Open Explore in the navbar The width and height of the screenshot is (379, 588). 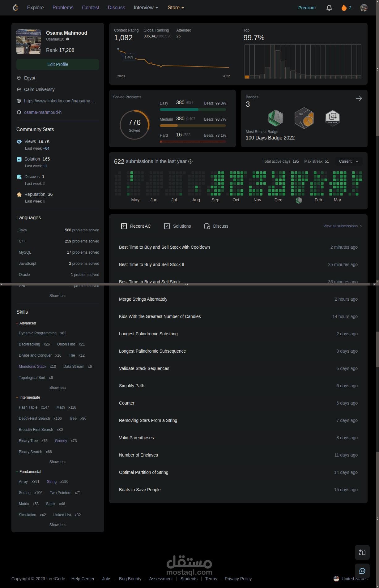(36, 8)
